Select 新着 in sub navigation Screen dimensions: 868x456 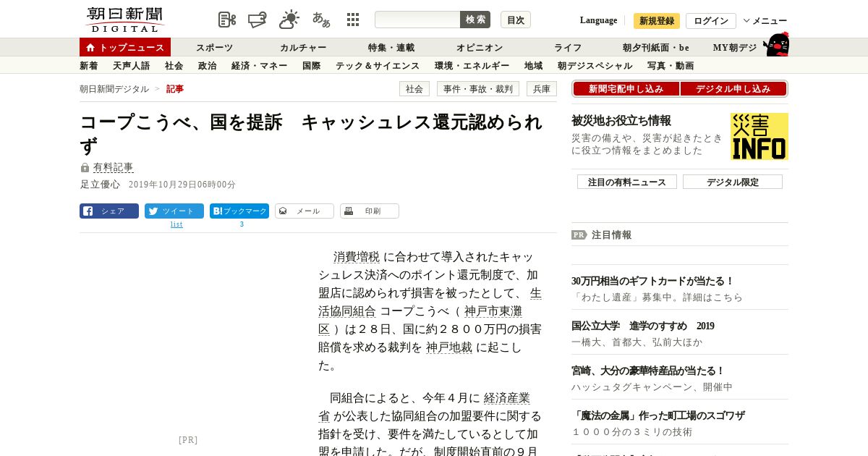tap(89, 65)
